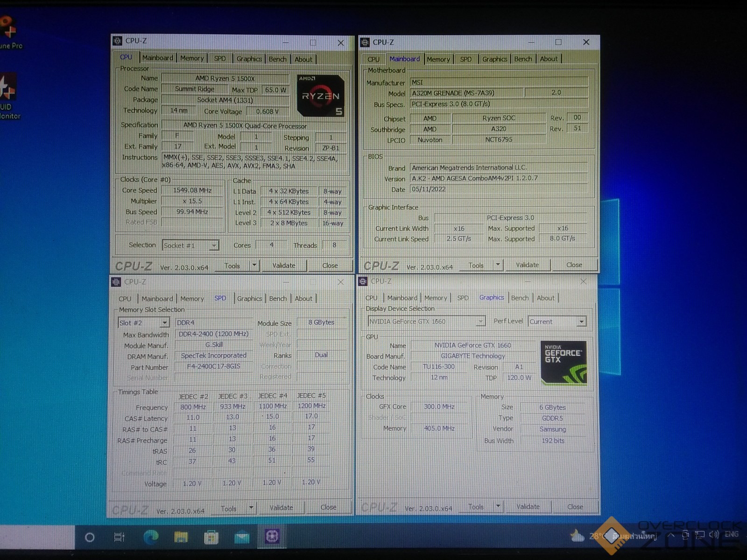This screenshot has width=747, height=560.
Task: Click the 'SpecTek Incorporated' DRAM manufacturer field
Action: pyautogui.click(x=214, y=356)
